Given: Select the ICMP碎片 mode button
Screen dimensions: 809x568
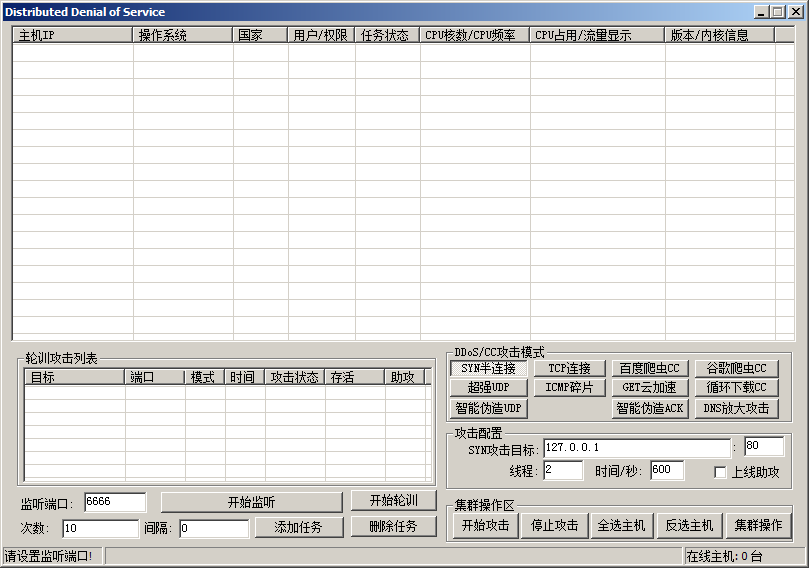Looking at the screenshot, I should point(569,388).
